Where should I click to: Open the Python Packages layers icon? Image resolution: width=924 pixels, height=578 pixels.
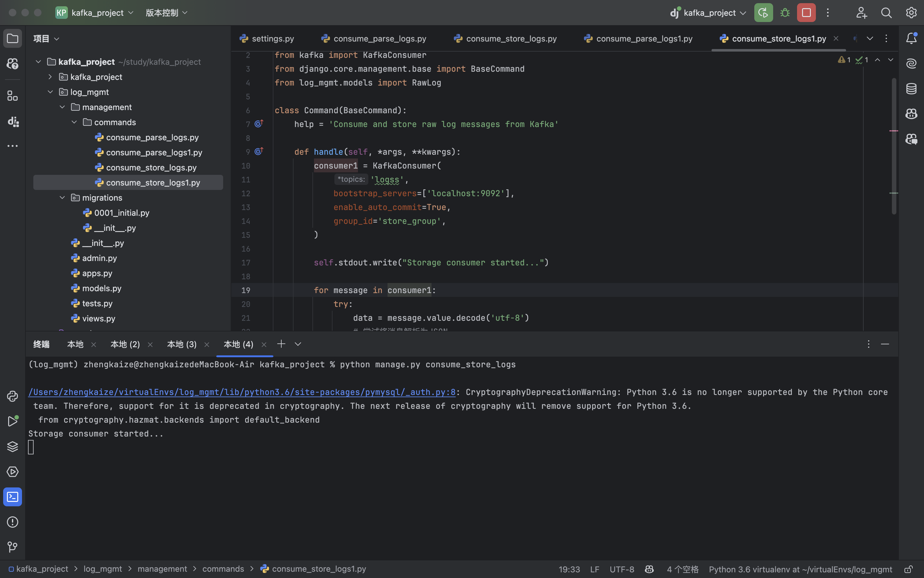coord(13,447)
